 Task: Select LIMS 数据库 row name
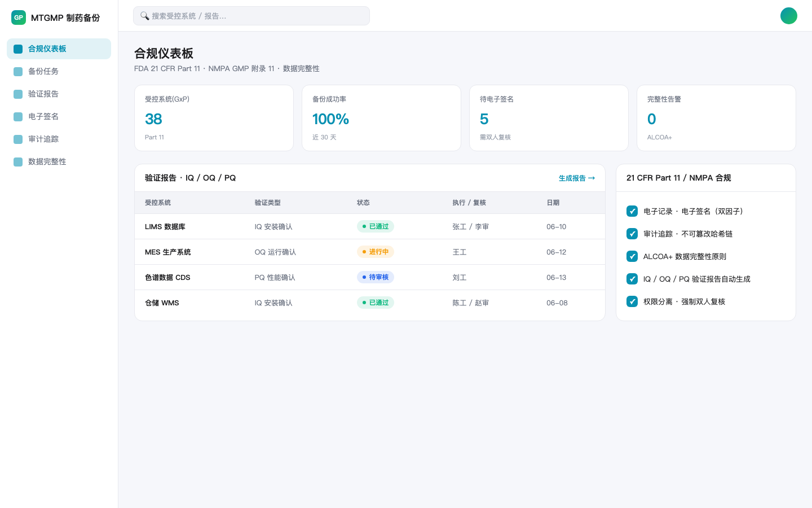(x=165, y=227)
